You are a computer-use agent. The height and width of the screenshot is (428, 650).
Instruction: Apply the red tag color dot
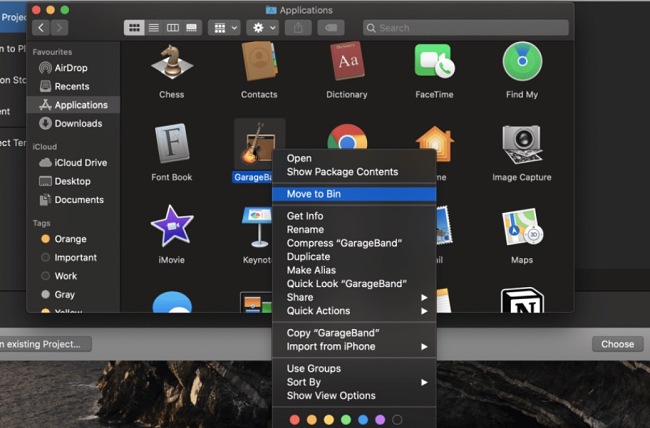tap(295, 420)
